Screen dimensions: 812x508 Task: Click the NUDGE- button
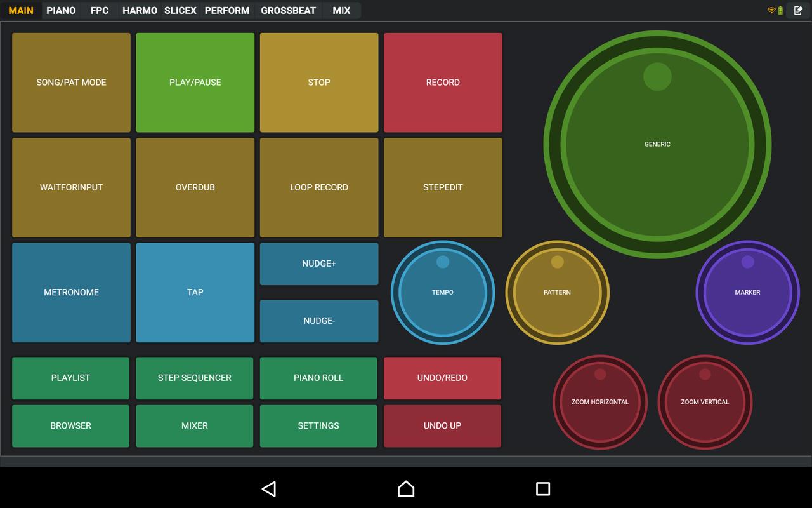319,321
